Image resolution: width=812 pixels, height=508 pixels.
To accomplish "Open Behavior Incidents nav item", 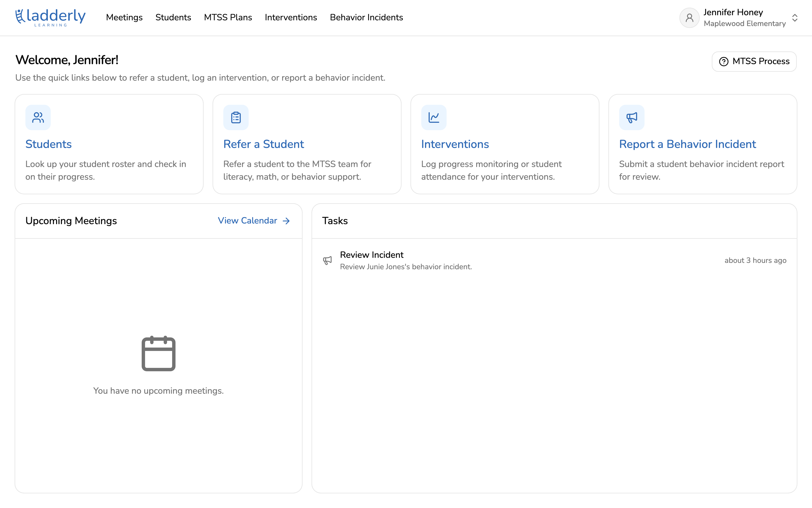I will (366, 18).
